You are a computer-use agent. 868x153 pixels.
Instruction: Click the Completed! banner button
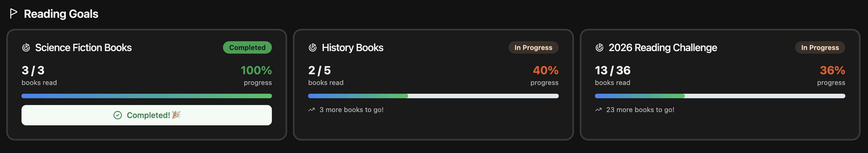click(147, 115)
